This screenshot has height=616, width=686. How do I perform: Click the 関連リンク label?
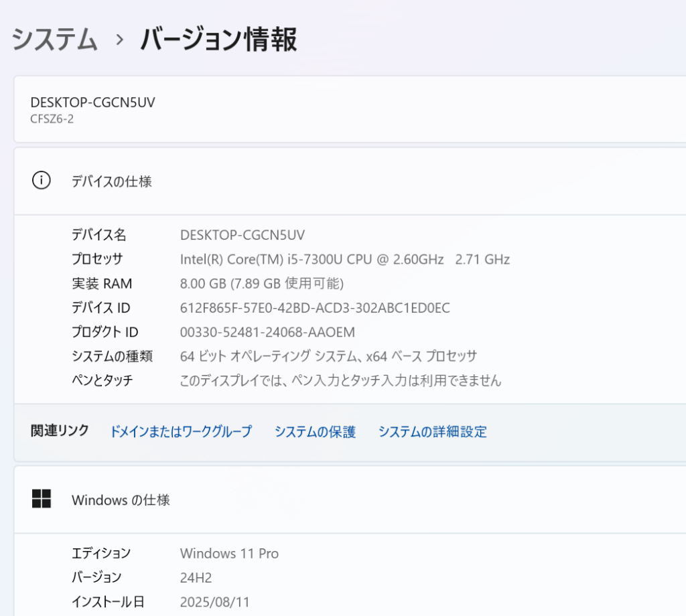click(60, 431)
